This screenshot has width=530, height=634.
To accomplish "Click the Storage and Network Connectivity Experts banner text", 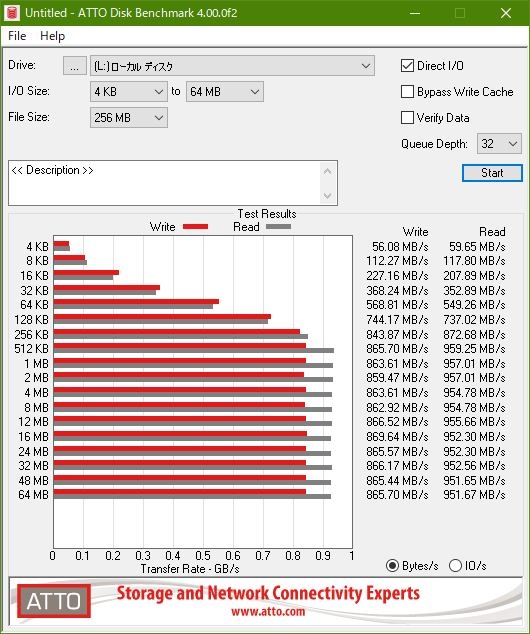I will tap(268, 594).
